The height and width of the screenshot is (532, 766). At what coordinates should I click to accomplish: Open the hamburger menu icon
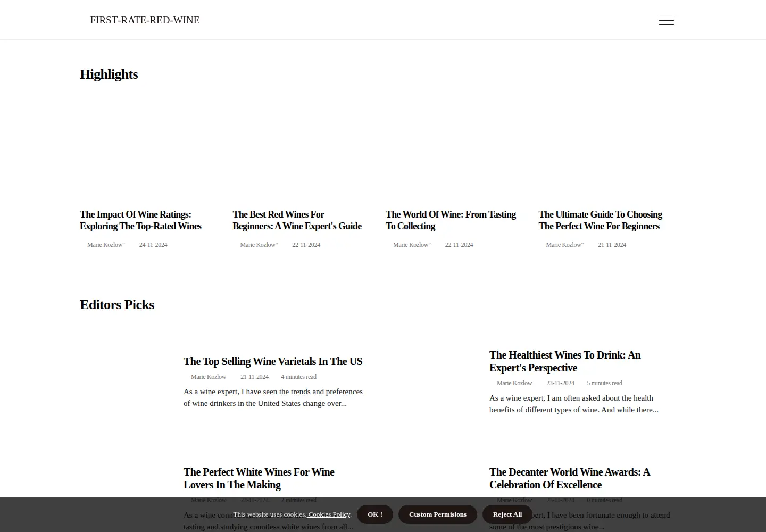click(x=666, y=20)
